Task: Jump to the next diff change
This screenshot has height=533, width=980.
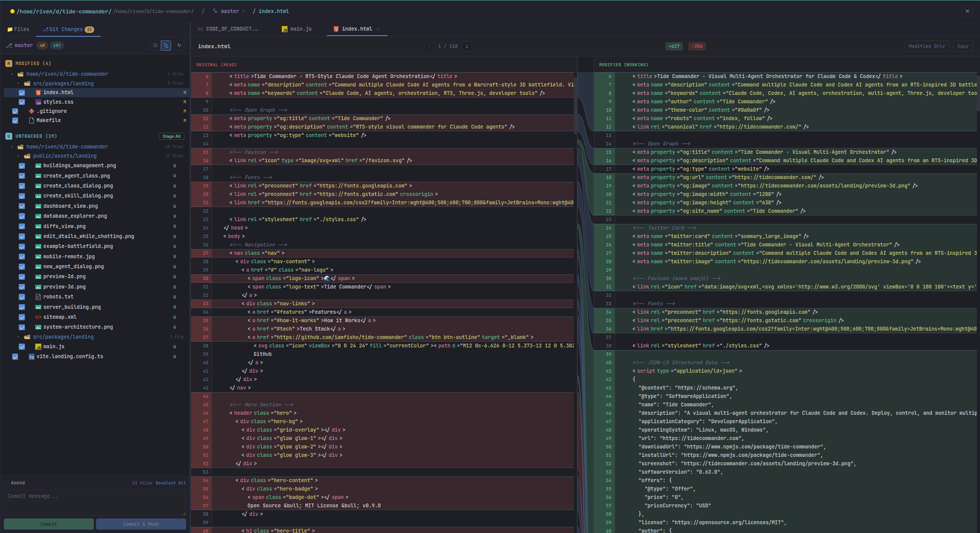Action: click(467, 46)
